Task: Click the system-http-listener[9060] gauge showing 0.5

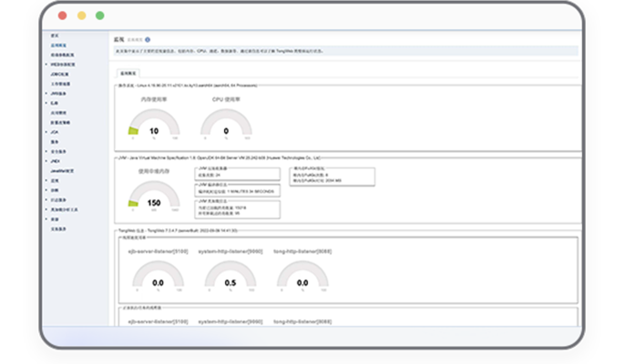Action: [230, 276]
